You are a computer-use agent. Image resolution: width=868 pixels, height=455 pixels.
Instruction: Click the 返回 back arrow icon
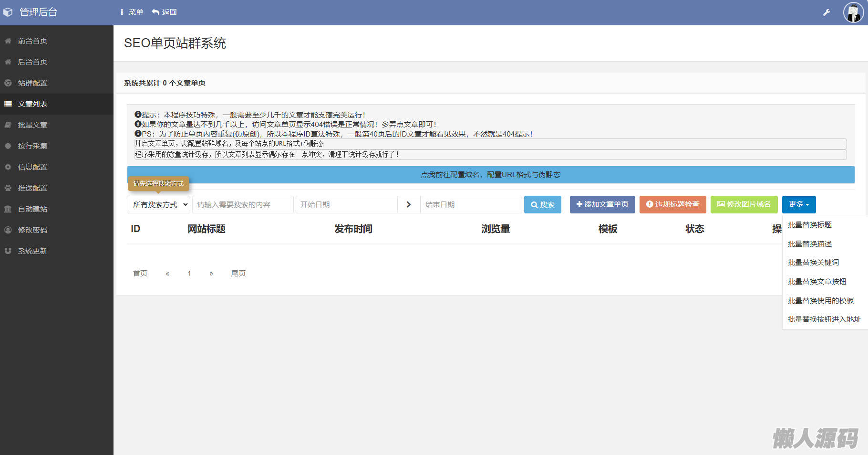155,12
